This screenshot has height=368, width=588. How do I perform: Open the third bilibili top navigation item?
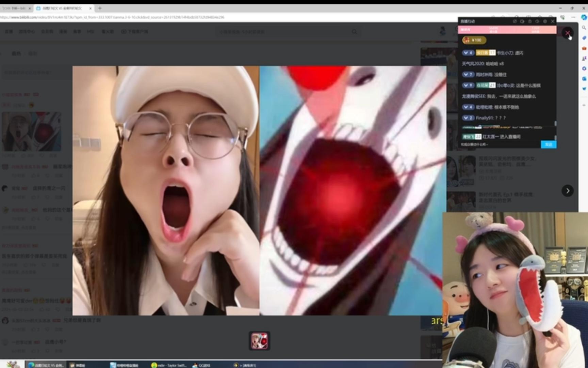click(47, 32)
